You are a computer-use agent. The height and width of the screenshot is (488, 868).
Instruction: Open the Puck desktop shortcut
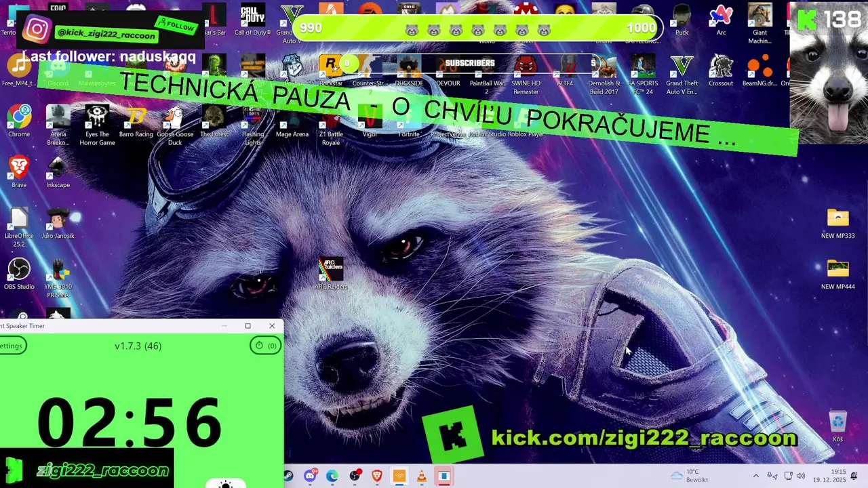682,20
